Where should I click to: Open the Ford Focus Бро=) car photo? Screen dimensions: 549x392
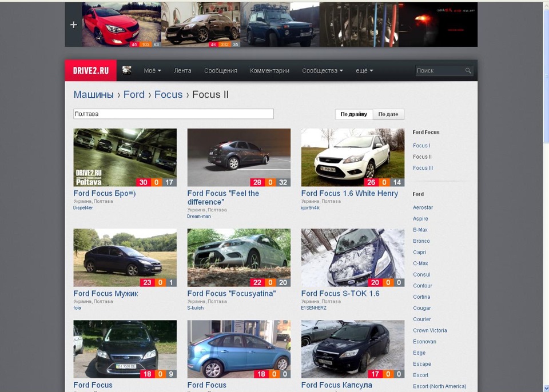coord(125,158)
